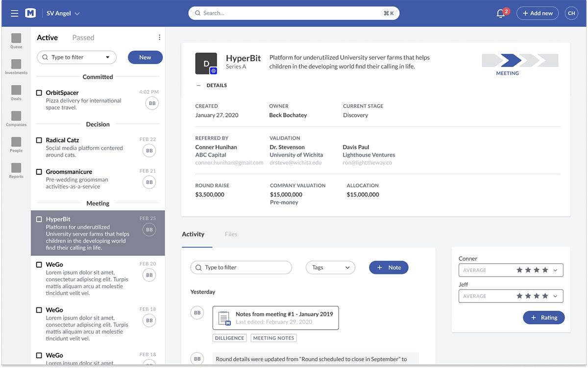
Task: Click the Note button
Action: pyautogui.click(x=389, y=268)
